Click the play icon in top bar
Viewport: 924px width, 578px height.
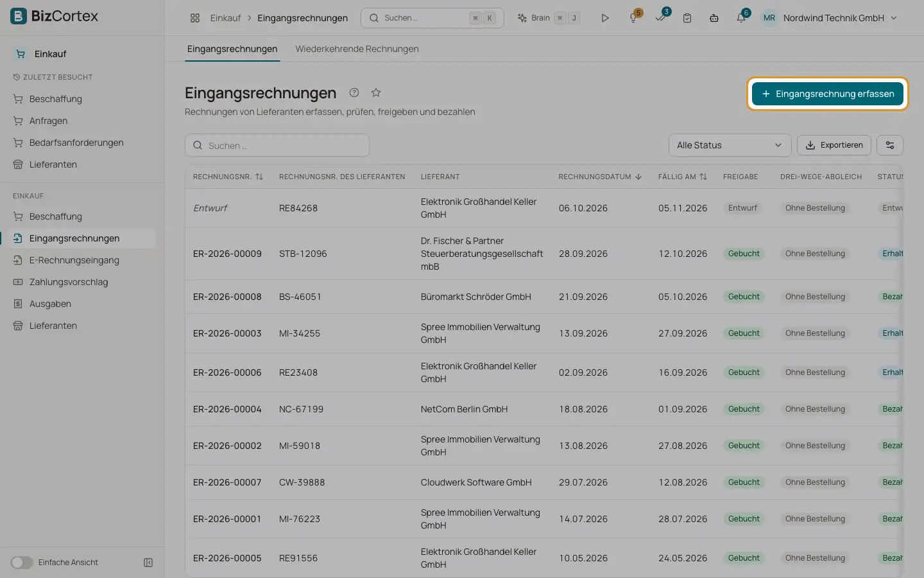605,18
